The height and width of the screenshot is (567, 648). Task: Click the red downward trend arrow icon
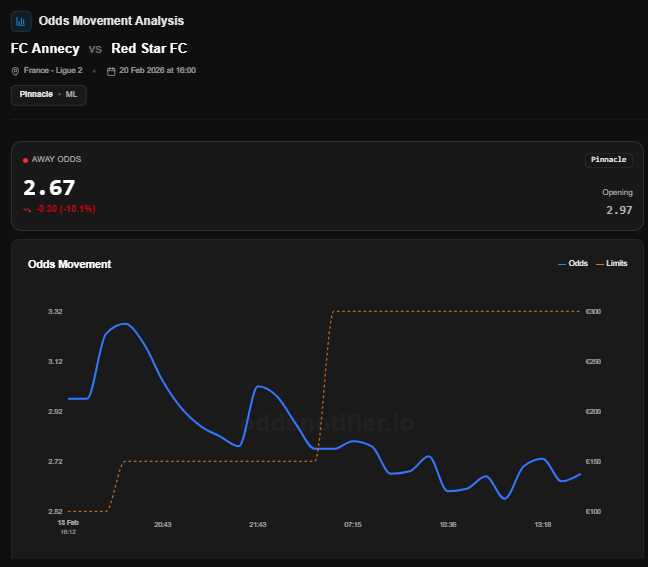pos(27,210)
